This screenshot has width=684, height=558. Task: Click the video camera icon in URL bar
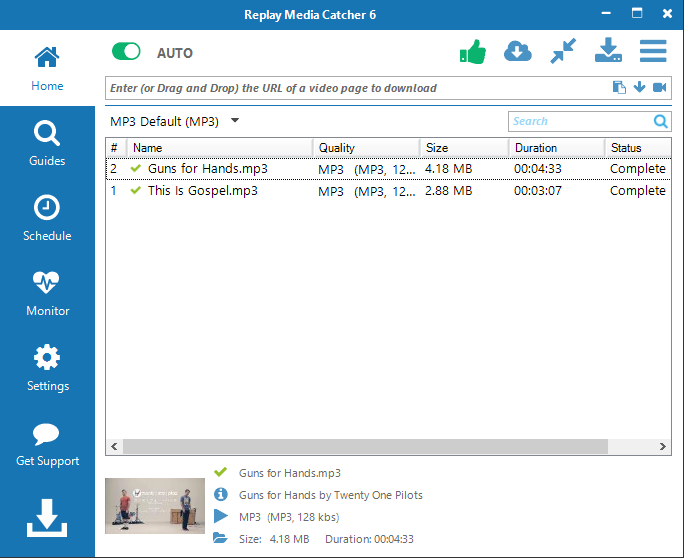coord(660,88)
